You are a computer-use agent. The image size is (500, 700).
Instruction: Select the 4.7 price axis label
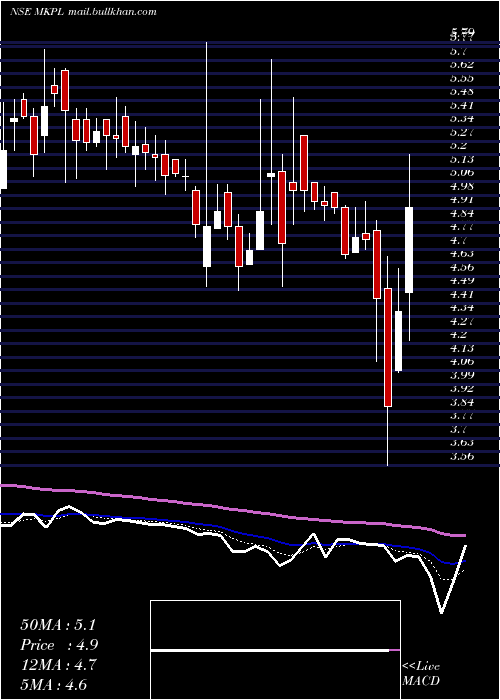(458, 240)
